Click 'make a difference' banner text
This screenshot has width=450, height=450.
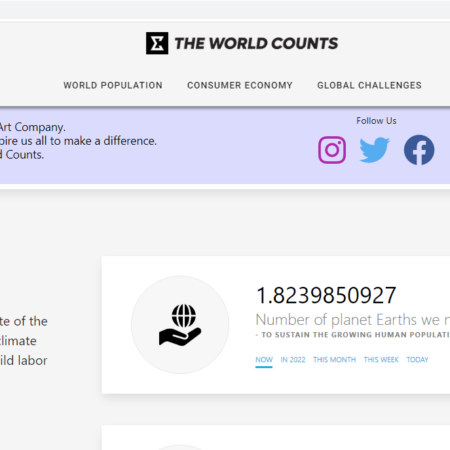pos(110,141)
